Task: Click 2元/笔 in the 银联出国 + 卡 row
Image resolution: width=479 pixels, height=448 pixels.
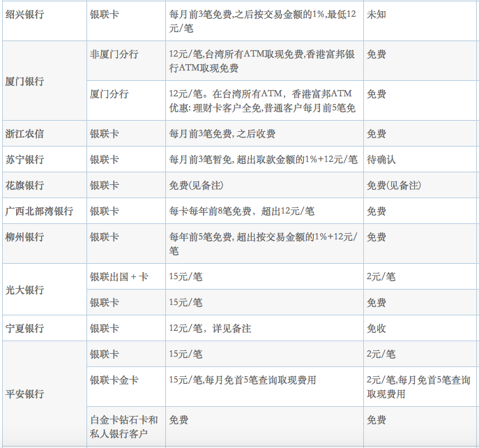Action: pyautogui.click(x=381, y=277)
